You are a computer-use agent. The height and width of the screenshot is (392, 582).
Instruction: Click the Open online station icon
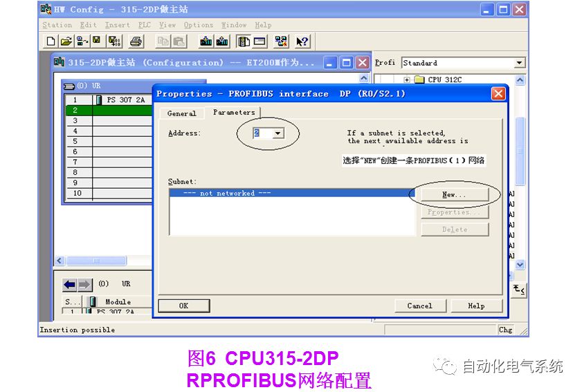coord(82,41)
